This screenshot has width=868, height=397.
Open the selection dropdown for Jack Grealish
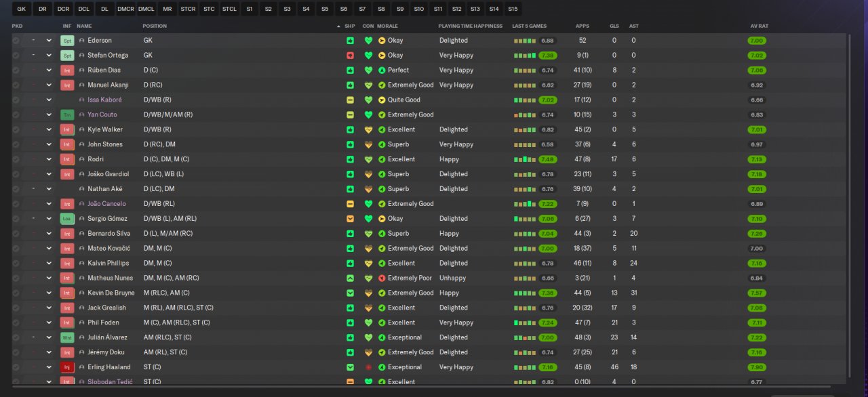[49, 308]
